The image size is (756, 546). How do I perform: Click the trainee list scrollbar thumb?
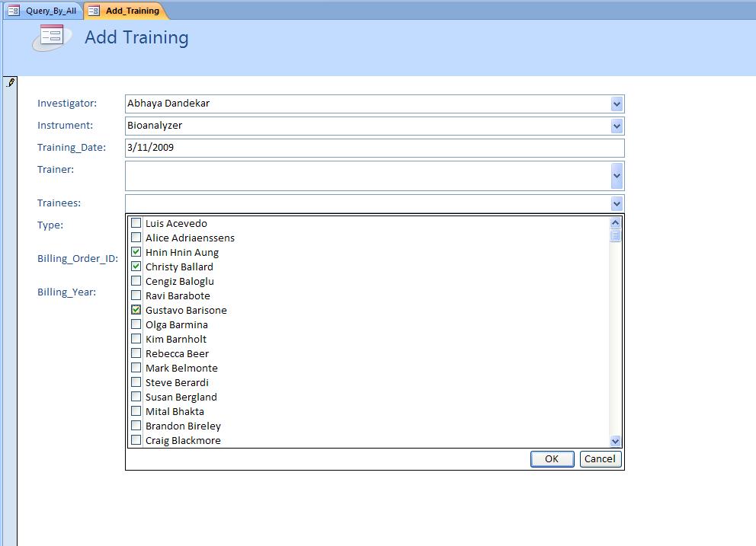click(615, 235)
